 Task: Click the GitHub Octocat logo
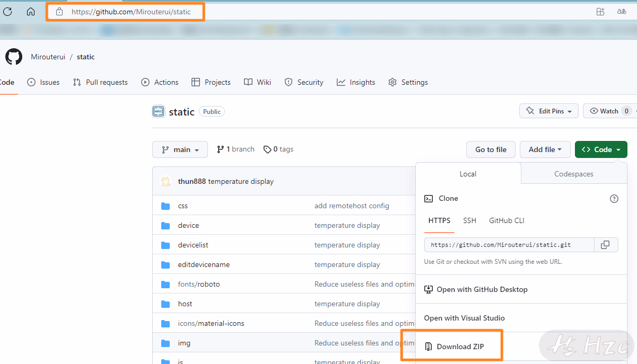(14, 57)
